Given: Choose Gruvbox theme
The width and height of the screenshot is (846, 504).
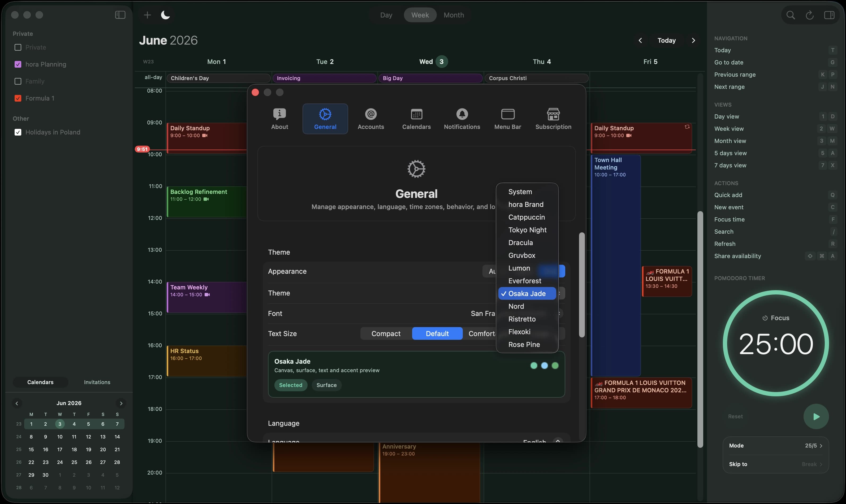Looking at the screenshot, I should click(527, 255).
